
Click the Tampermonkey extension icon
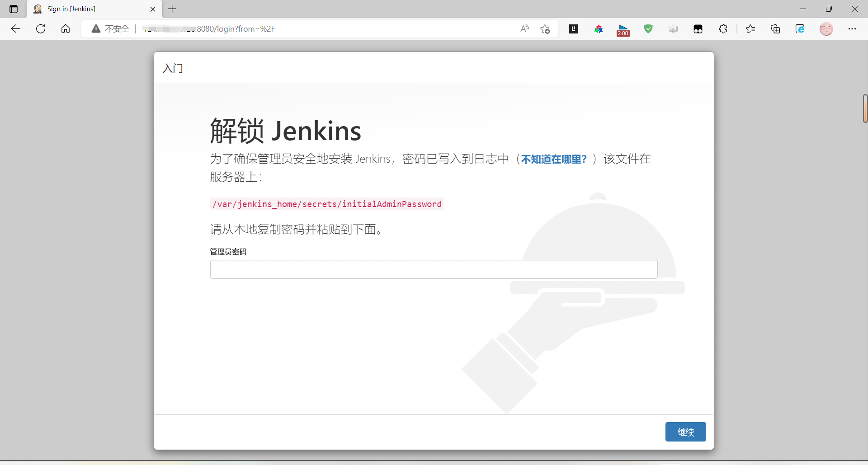coord(698,29)
